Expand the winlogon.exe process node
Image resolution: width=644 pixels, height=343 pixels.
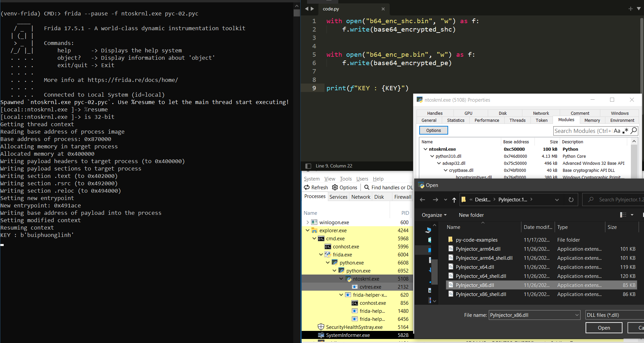[308, 222]
